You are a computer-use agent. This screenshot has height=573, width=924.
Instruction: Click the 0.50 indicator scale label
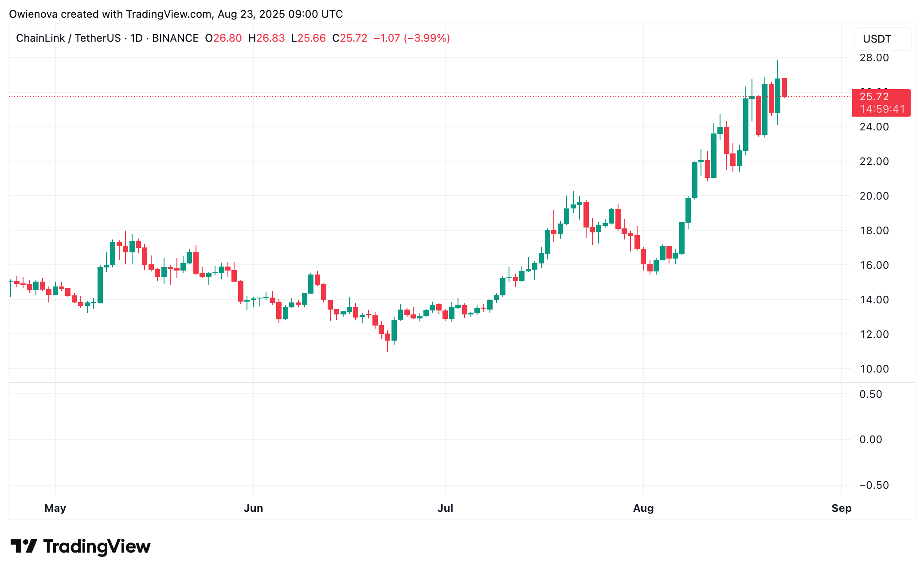(870, 394)
